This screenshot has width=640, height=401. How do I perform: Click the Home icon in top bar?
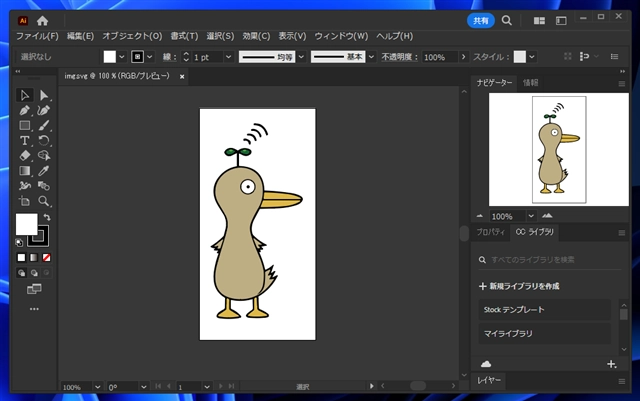pos(42,19)
